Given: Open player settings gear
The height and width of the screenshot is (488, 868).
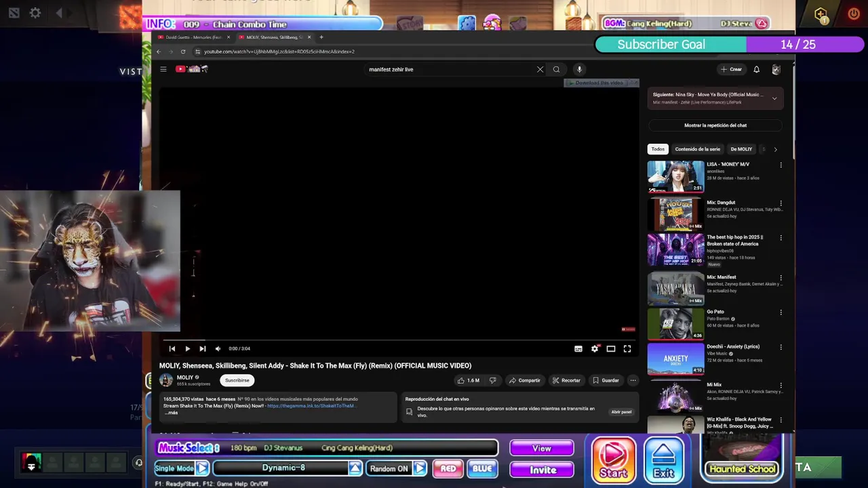Looking at the screenshot, I should coord(595,348).
